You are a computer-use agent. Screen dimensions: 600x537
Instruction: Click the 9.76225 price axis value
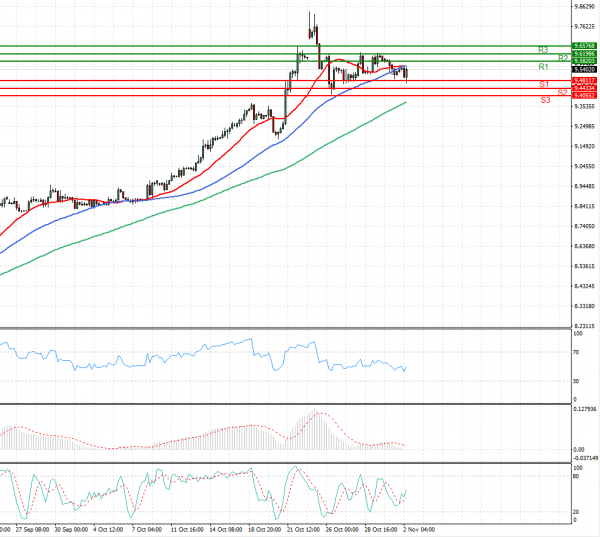(x=584, y=26)
